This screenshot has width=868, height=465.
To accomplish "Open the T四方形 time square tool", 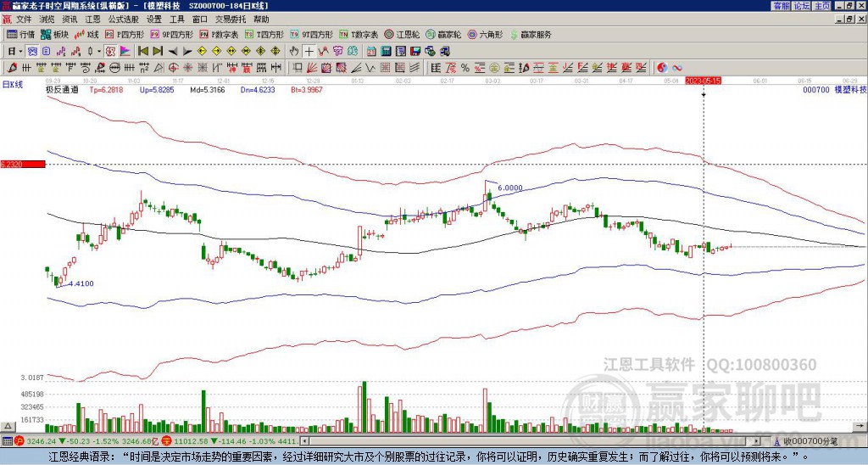I will pyautogui.click(x=264, y=34).
